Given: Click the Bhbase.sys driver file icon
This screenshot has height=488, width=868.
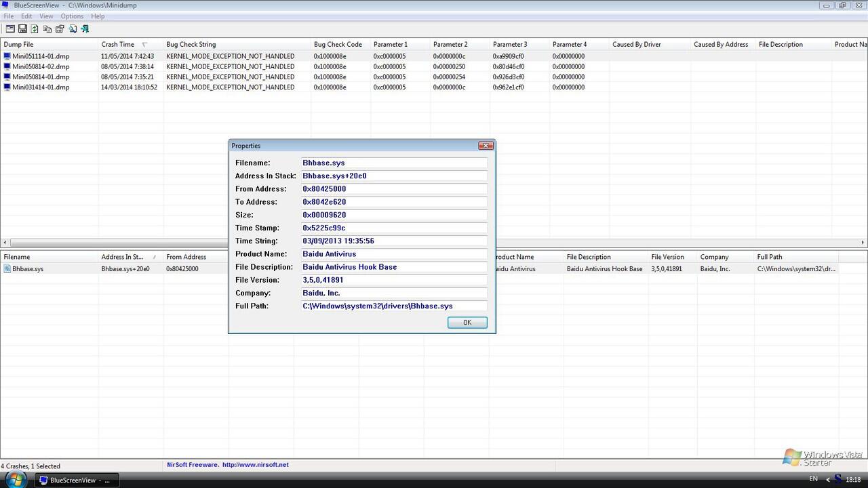Looking at the screenshot, I should tap(7, 269).
